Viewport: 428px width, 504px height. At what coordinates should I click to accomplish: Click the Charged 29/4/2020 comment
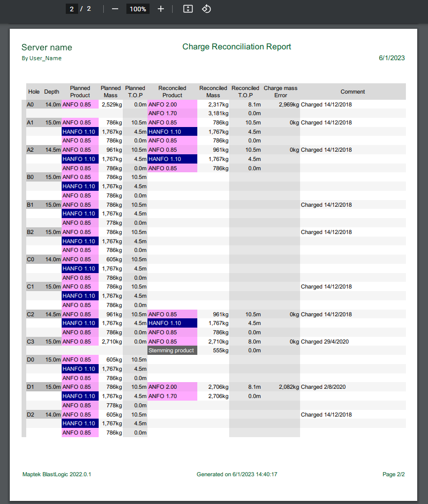(325, 341)
